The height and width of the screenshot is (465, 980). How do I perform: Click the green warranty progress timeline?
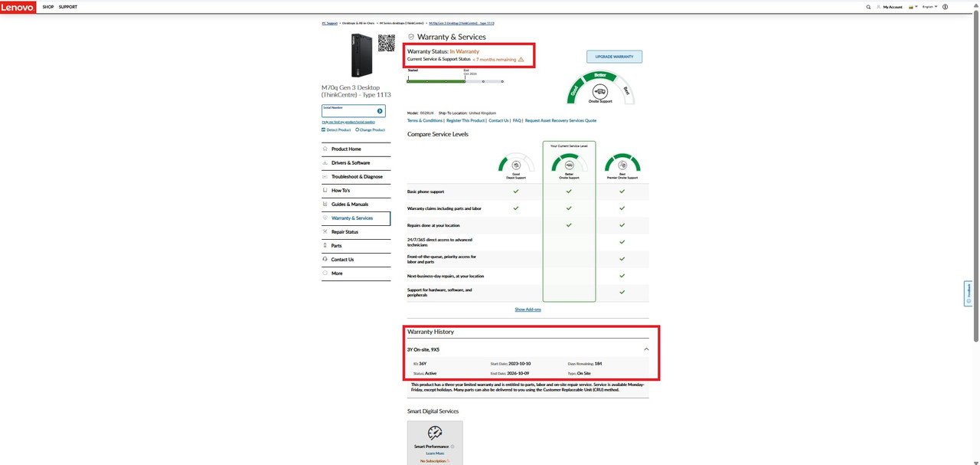[455, 81]
